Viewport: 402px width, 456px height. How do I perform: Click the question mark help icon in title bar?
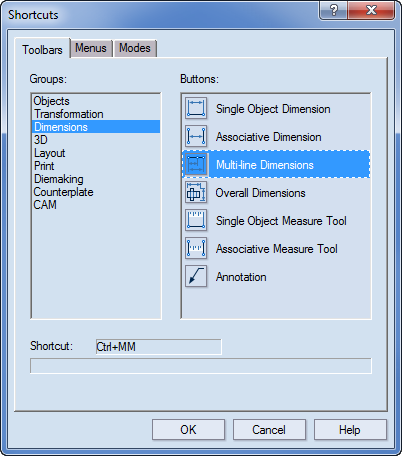click(333, 10)
